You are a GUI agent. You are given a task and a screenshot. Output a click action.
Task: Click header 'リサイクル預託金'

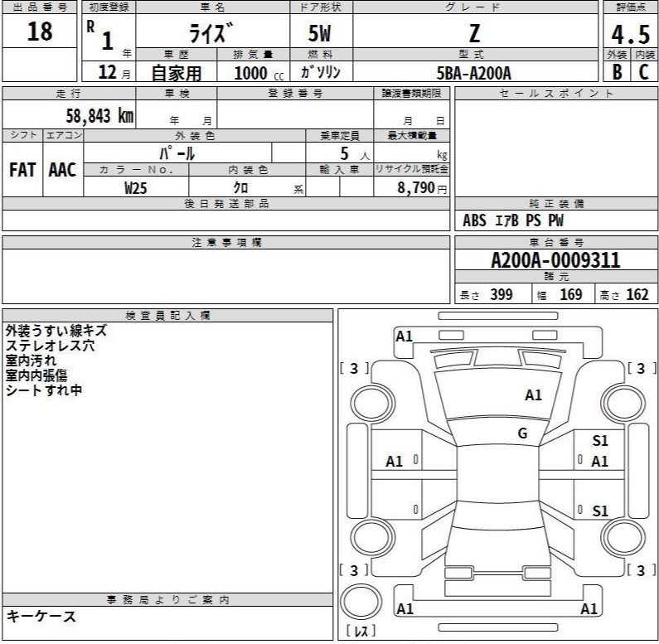[412, 169]
